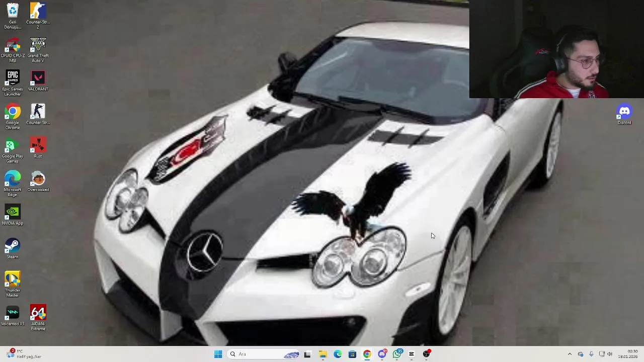Open Task View from the taskbar
Viewport: 644px width, 362px height.
[307, 354]
